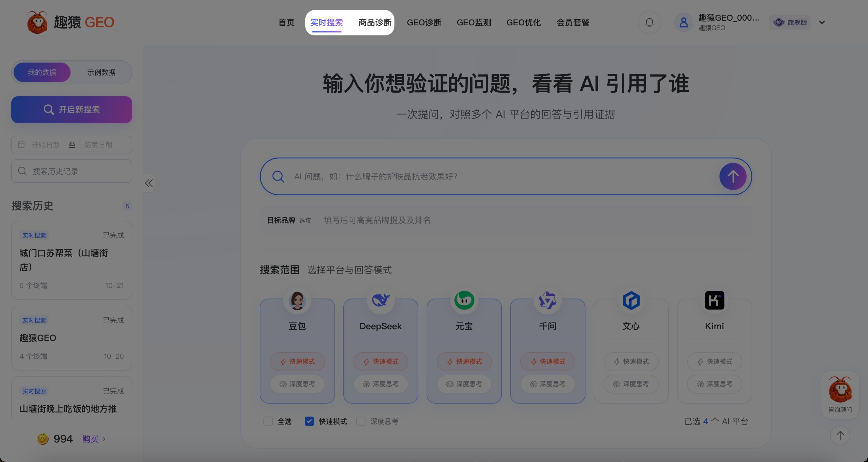Select the DeepSeek whale icon
The image size is (868, 462).
pos(381,300)
